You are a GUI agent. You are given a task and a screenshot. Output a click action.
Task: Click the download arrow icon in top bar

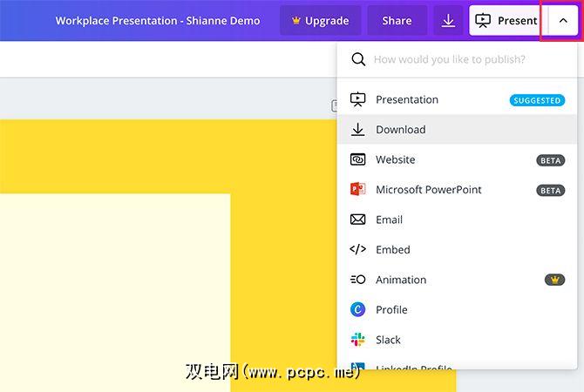[448, 21]
